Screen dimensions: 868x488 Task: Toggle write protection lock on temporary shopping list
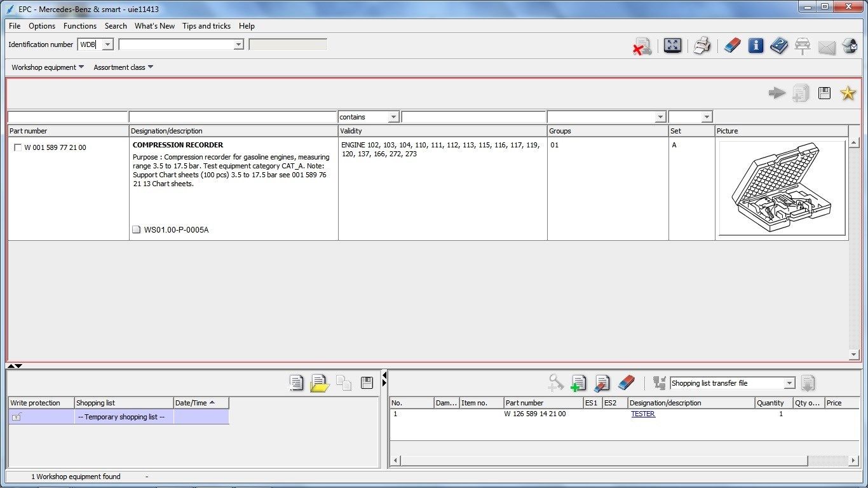pos(17,417)
